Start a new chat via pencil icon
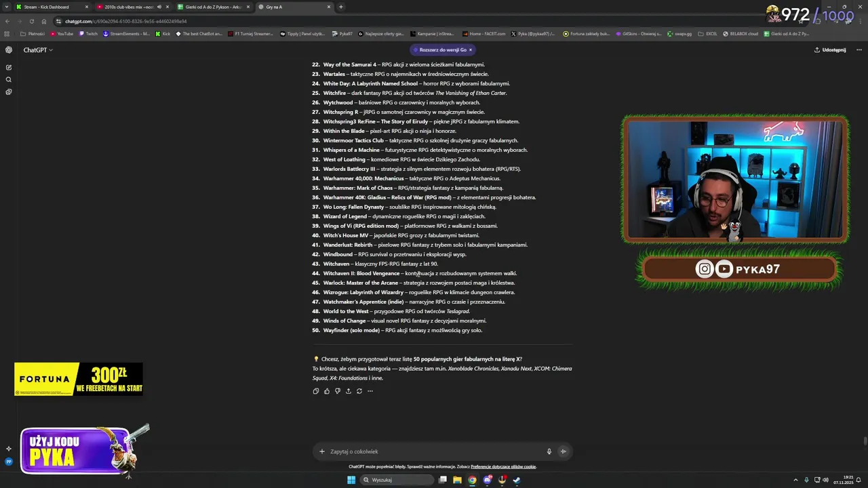The width and height of the screenshot is (868, 488). (x=9, y=67)
